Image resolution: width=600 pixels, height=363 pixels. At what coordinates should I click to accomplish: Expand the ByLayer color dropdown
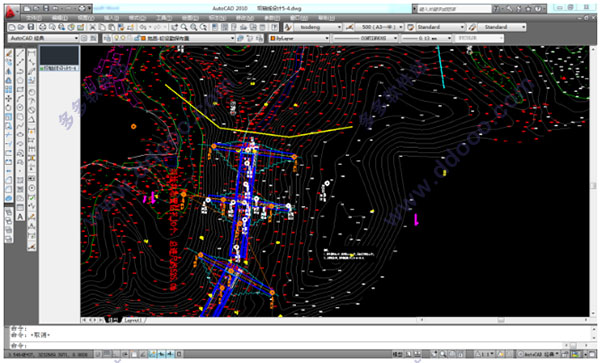[x=299, y=38]
